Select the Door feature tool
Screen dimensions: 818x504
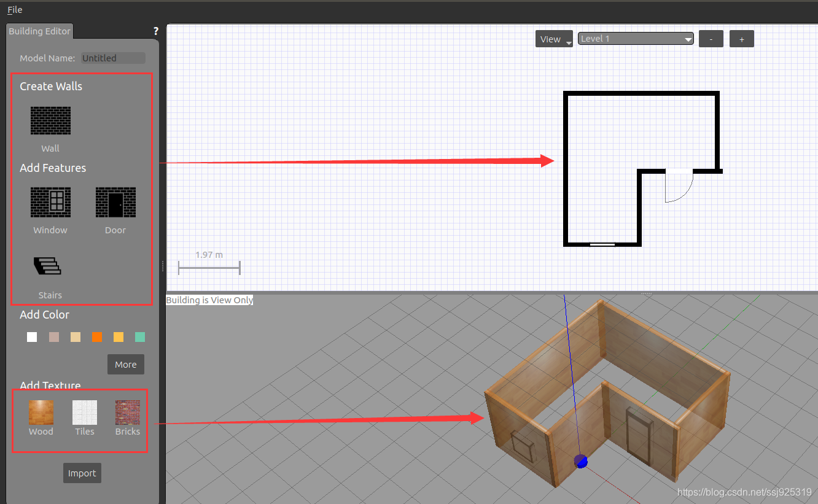[x=115, y=203]
